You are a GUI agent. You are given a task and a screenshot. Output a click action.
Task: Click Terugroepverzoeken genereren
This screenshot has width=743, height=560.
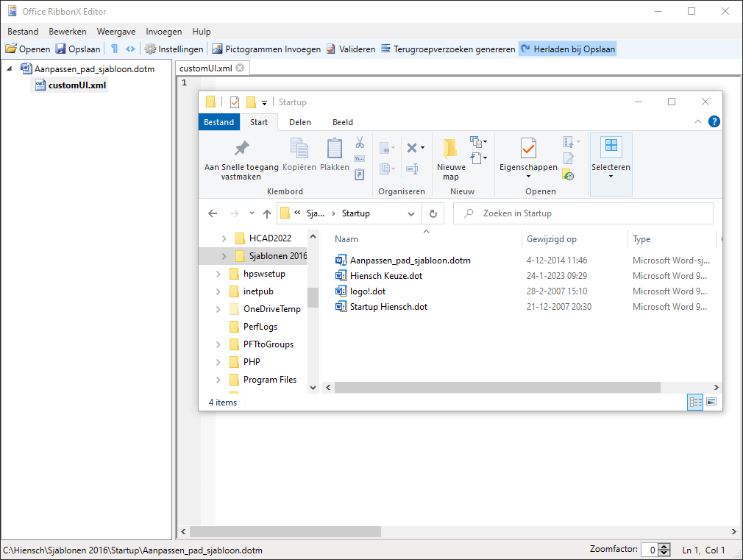point(448,49)
